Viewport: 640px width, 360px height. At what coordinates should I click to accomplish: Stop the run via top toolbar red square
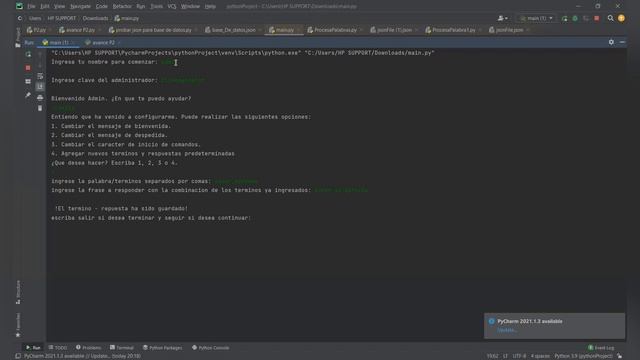tap(597, 18)
